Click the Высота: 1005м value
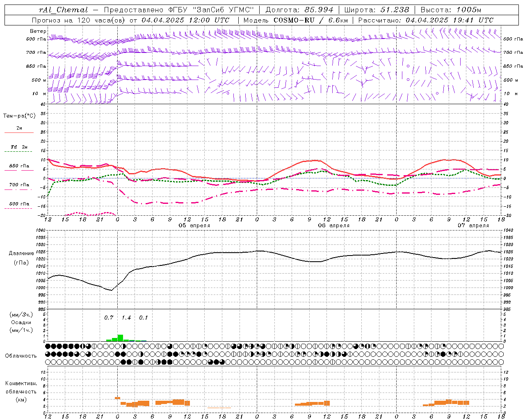The width and height of the screenshot is (525, 420). coord(451,10)
